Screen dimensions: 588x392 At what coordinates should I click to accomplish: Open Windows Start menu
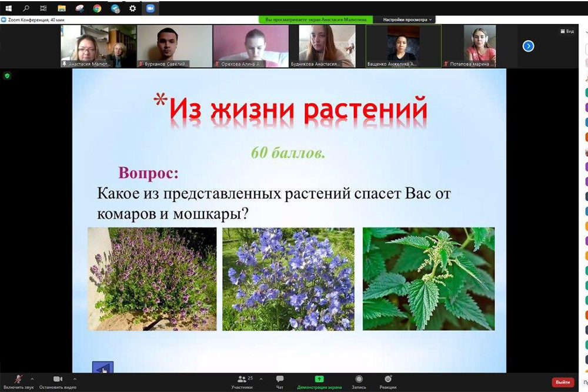[8, 8]
